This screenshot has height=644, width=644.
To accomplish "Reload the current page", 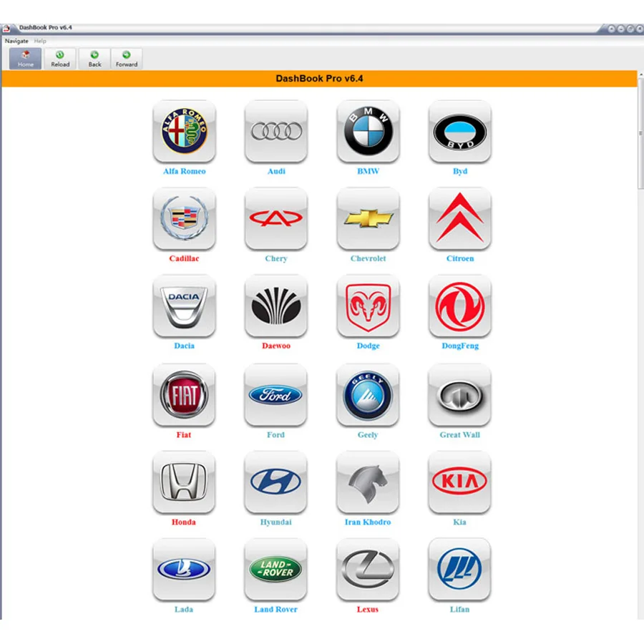I will (60, 59).
